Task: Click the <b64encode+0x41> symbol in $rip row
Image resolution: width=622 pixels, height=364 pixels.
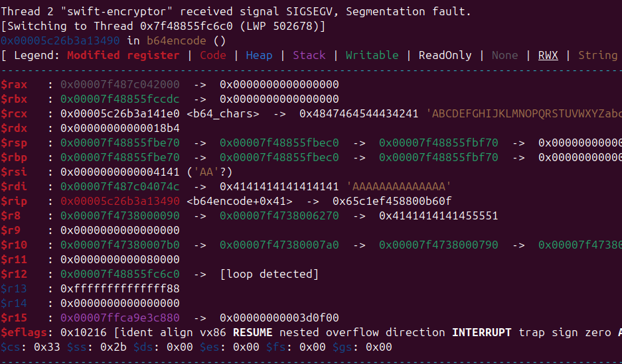Action: (x=239, y=201)
